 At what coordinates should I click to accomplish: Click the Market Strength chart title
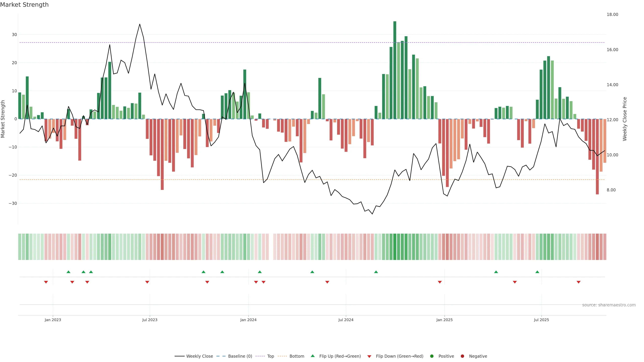(24, 5)
